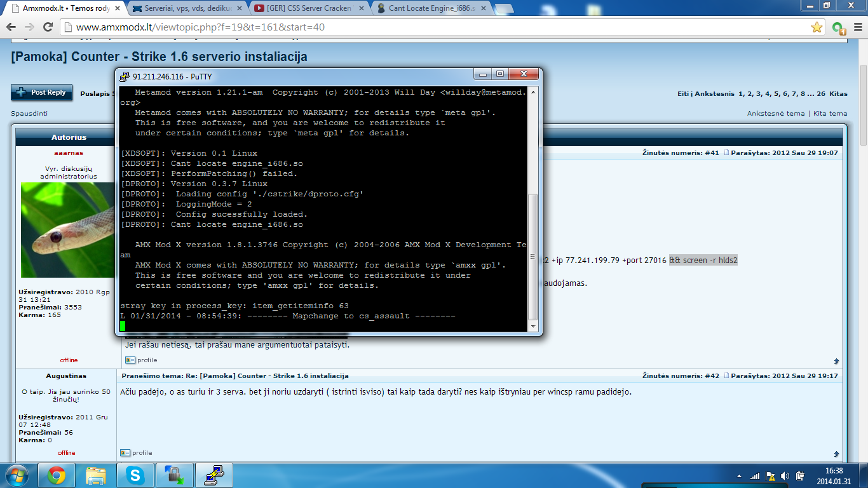Open the volume control in system tray

[785, 476]
